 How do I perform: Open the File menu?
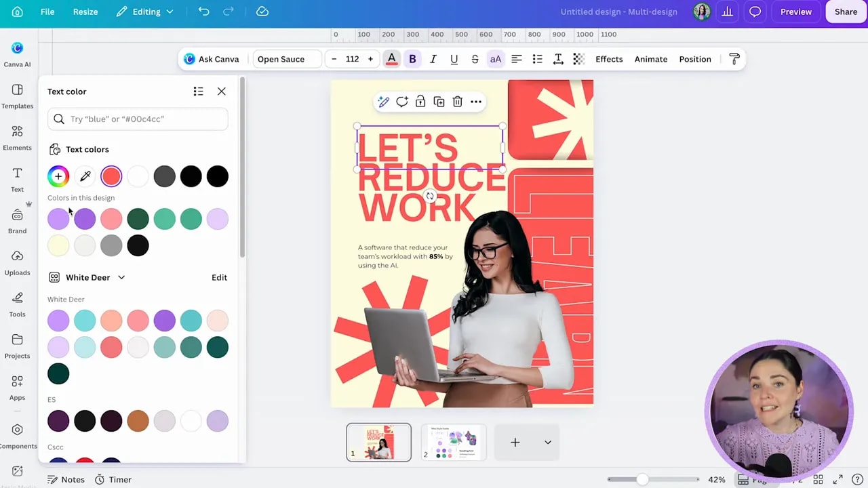(47, 12)
